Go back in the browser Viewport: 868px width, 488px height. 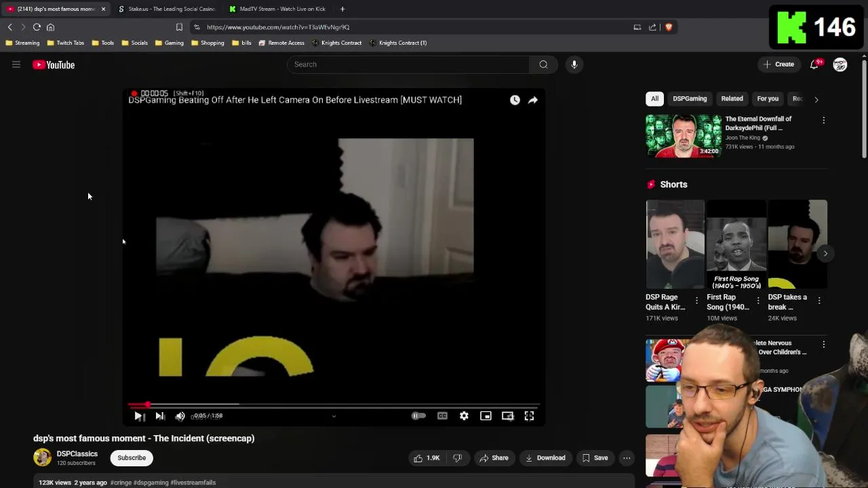10,27
